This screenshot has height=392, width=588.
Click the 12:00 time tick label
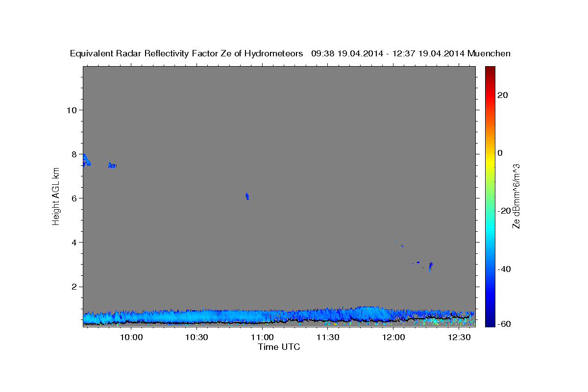tap(393, 338)
